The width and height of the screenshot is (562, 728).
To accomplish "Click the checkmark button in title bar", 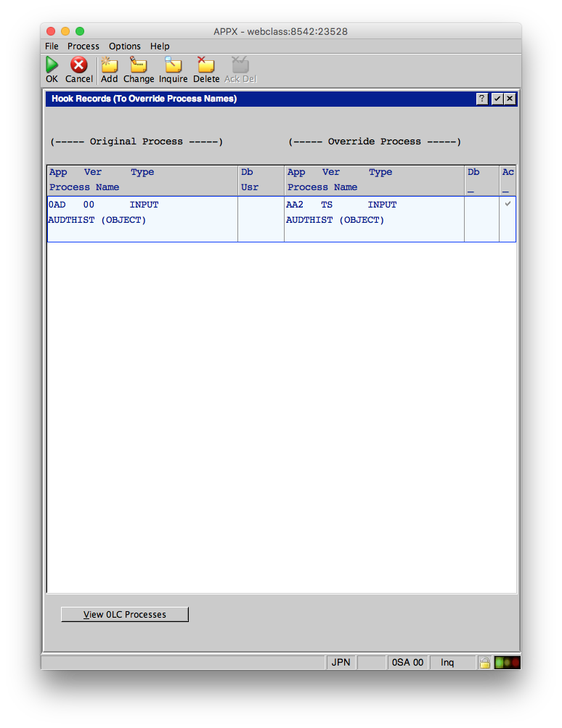I will click(x=497, y=99).
